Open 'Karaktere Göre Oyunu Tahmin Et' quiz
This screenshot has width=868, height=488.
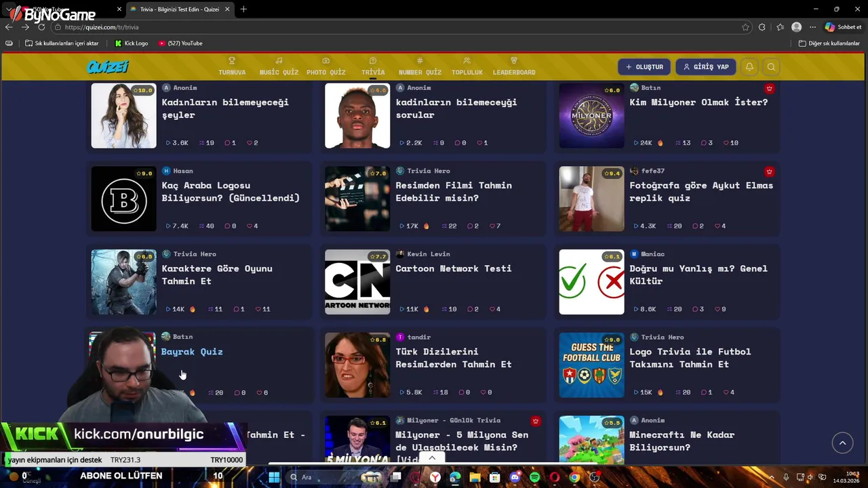(217, 274)
